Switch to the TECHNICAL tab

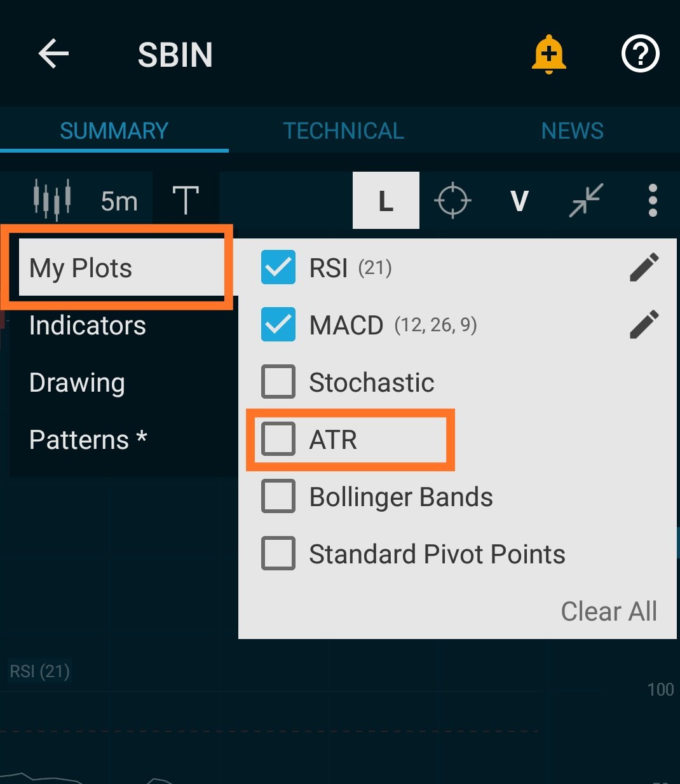(343, 131)
